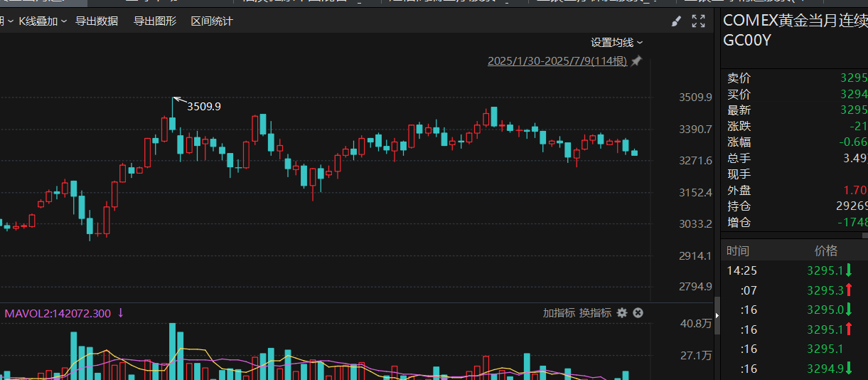Select the :07 tick row at 3295.3
This screenshot has width=868, height=380.
click(x=796, y=290)
